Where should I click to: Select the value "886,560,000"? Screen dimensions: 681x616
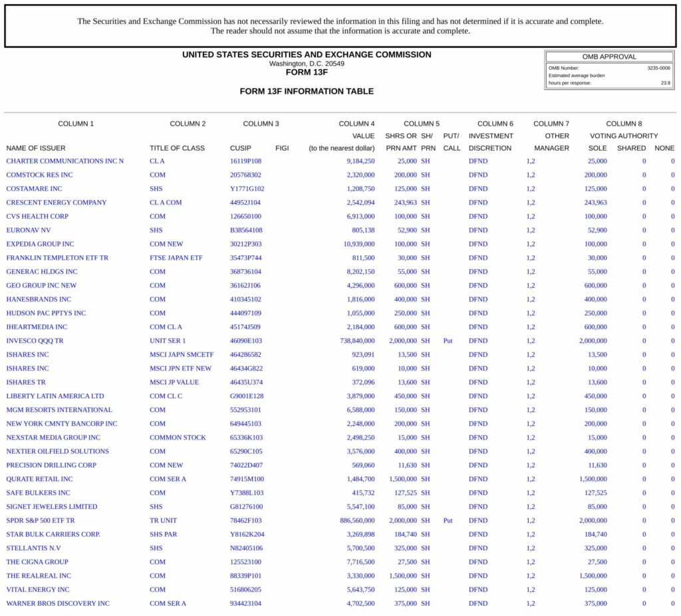tap(357, 520)
